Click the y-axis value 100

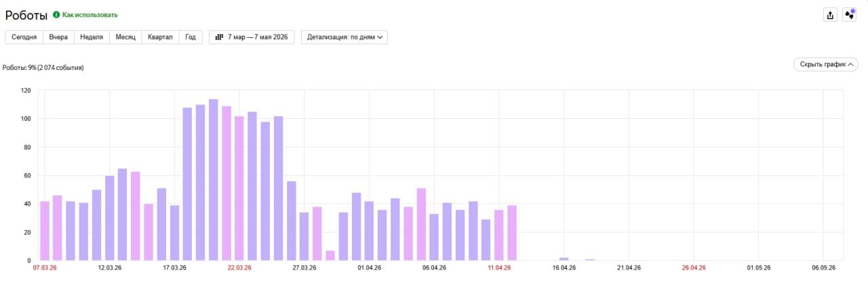(x=26, y=119)
